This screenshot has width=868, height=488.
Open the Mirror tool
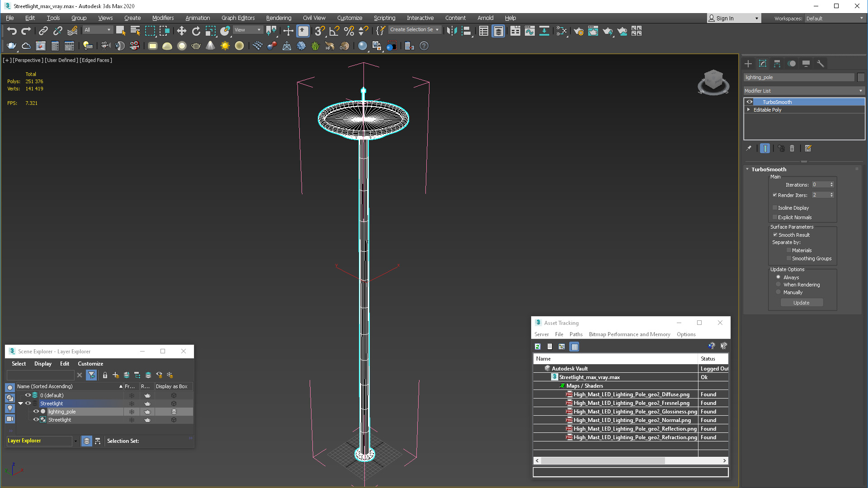coord(452,31)
